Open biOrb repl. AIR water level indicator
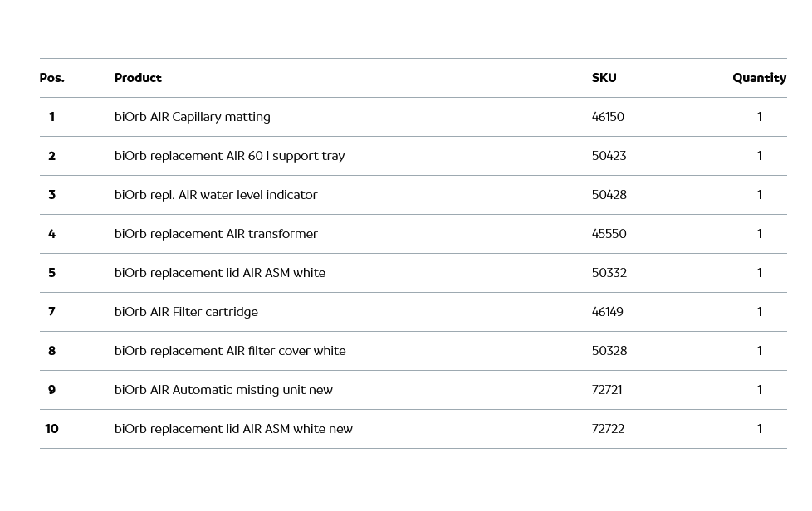Image resolution: width=812 pixels, height=511 pixels. [x=216, y=195]
